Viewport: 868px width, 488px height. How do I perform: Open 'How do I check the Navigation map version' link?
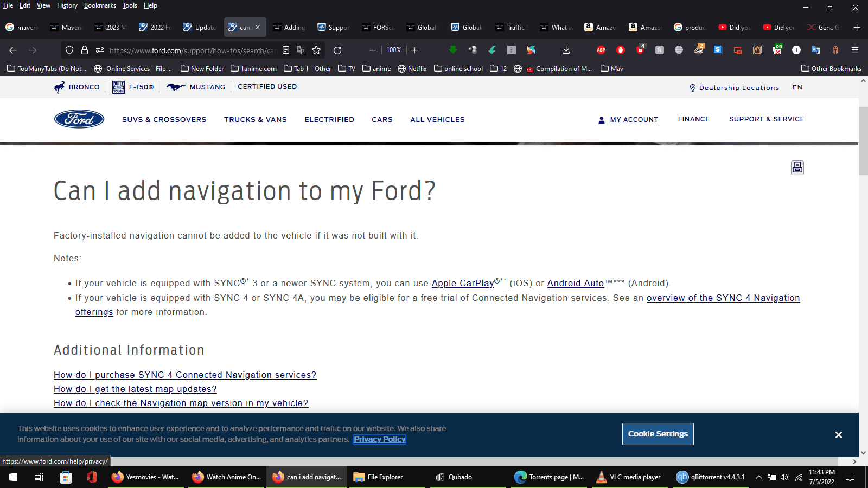click(x=181, y=403)
